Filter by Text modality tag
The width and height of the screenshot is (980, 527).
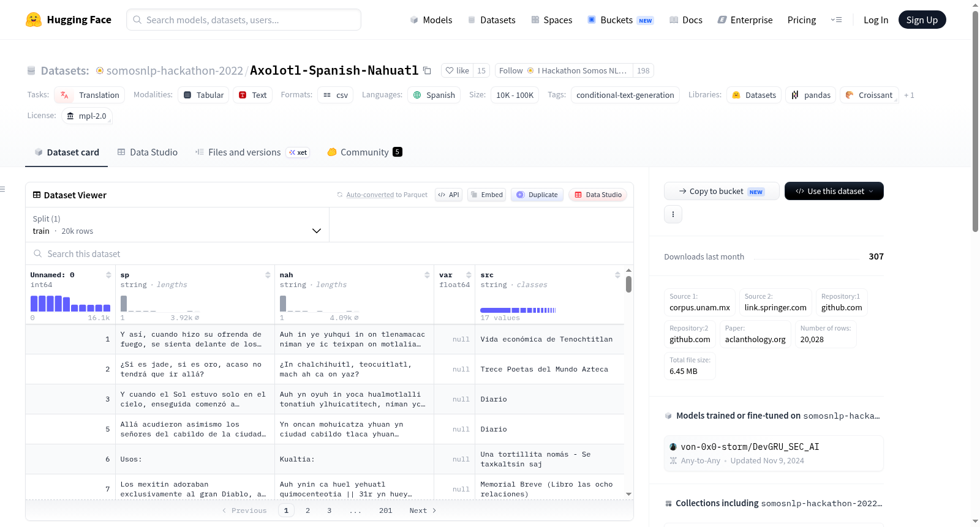tap(252, 95)
